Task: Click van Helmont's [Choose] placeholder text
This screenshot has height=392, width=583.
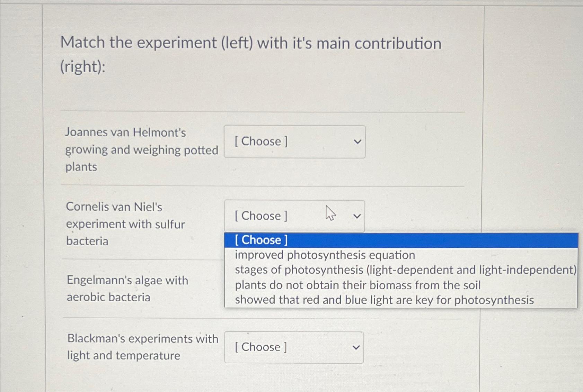Action: (261, 142)
